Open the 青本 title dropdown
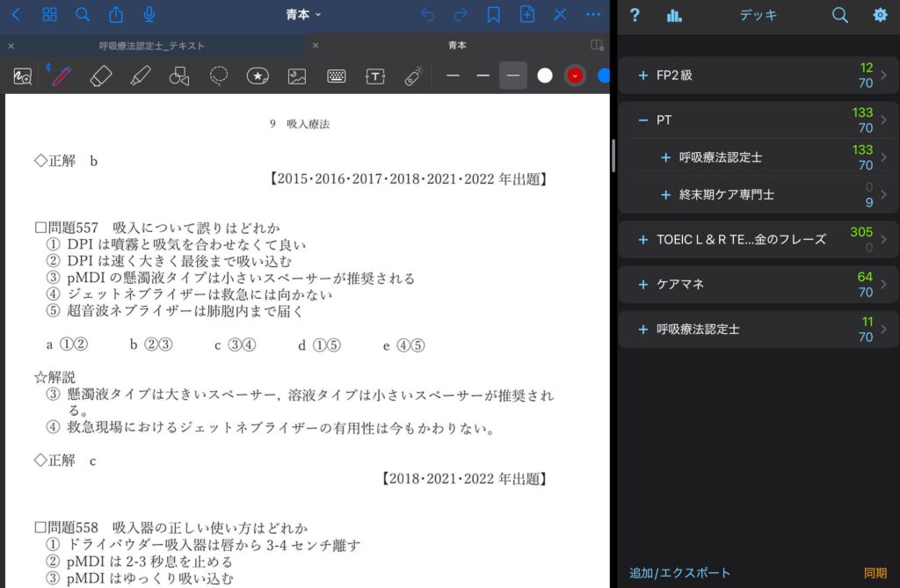 pyautogui.click(x=304, y=15)
